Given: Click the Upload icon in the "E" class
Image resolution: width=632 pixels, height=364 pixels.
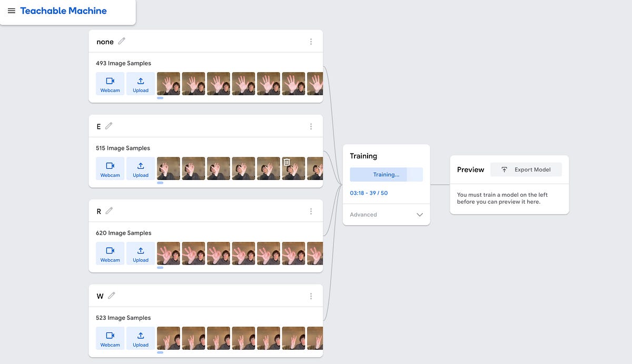Looking at the screenshot, I should click(x=140, y=168).
